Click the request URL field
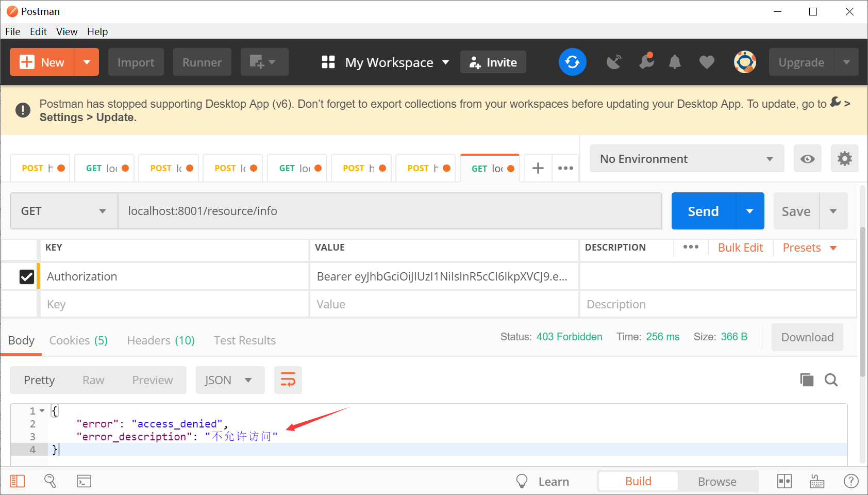The height and width of the screenshot is (495, 868). [390, 211]
